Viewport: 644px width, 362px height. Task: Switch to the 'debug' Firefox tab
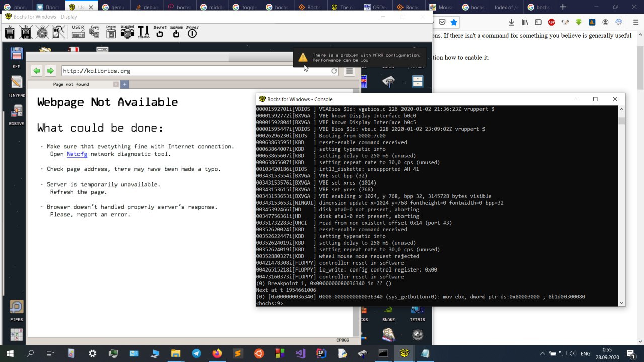(146, 7)
